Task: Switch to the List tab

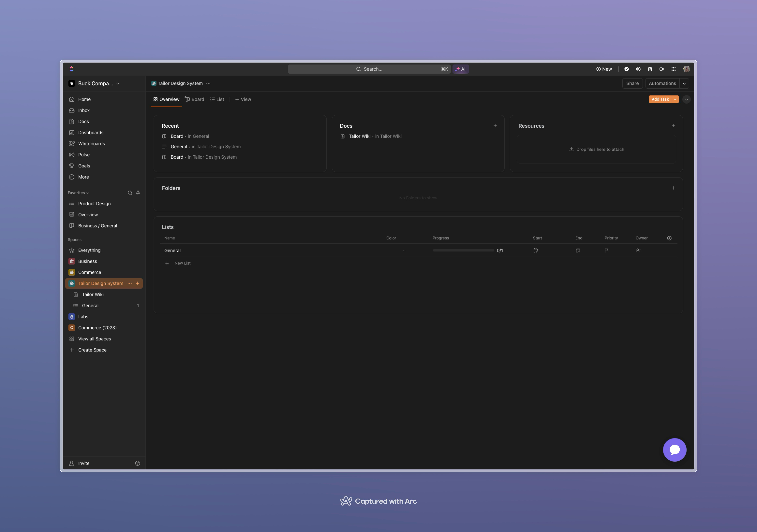Action: (217, 99)
